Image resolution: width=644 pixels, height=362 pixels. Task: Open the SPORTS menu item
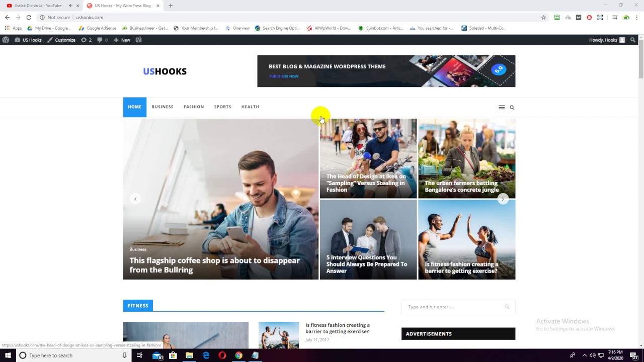click(x=222, y=107)
